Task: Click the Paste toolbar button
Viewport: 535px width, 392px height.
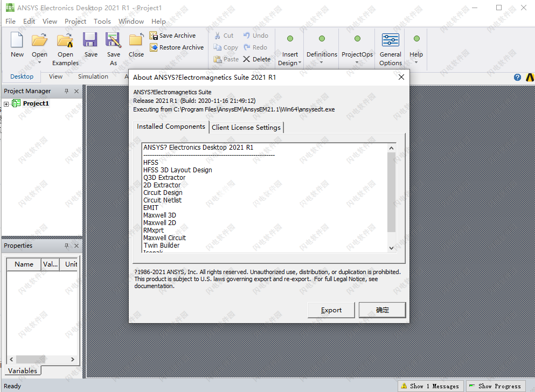Action: (226, 59)
